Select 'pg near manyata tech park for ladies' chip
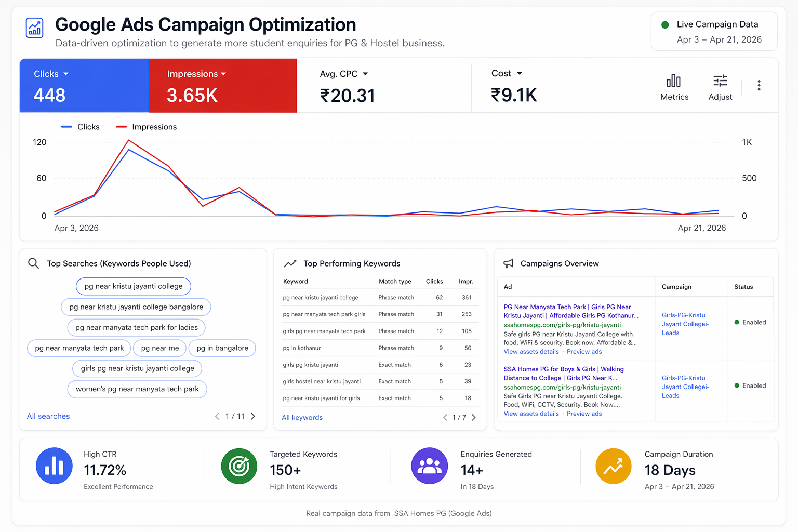This screenshot has height=532, width=798. [137, 327]
